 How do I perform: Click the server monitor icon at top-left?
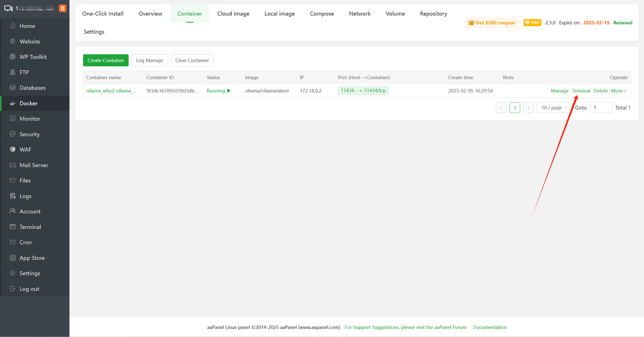(8, 9)
